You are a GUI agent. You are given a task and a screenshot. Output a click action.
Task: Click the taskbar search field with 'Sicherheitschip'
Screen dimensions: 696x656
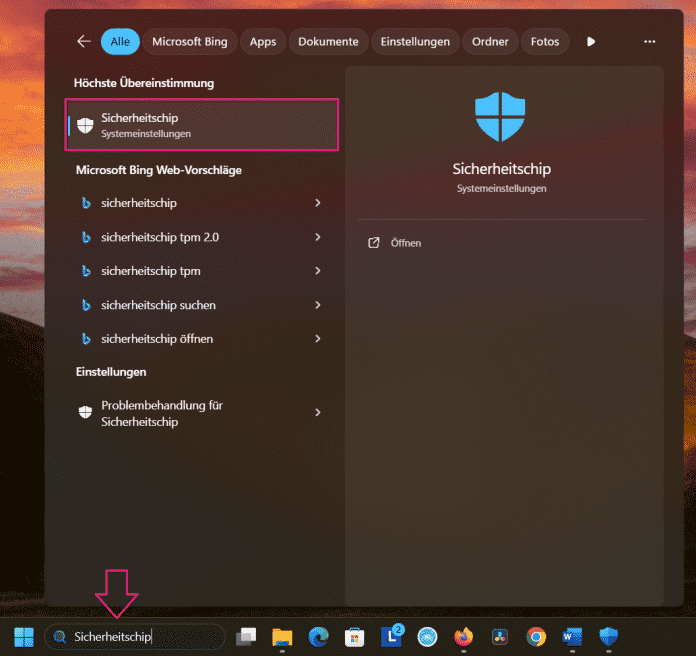[x=135, y=637]
